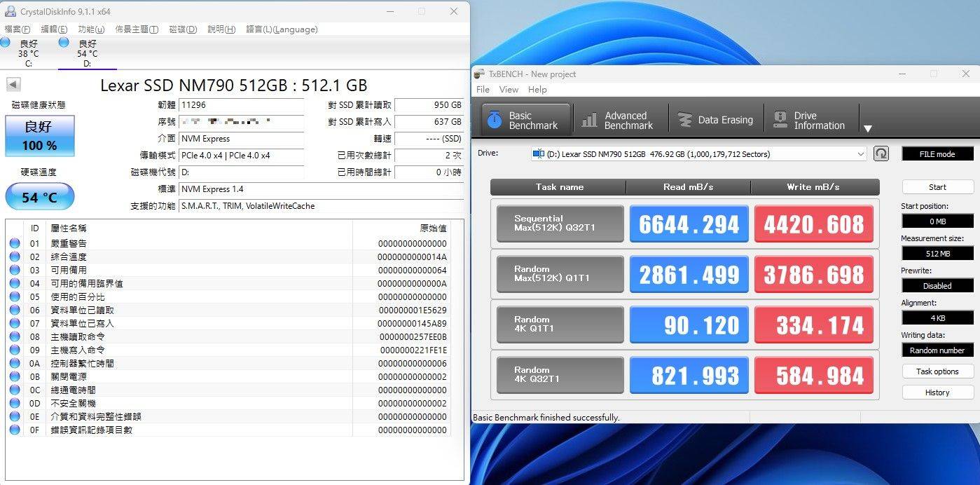Click the transfer mode PCIe 4.0 x4 field
This screenshot has height=485, width=980.
pyautogui.click(x=241, y=156)
